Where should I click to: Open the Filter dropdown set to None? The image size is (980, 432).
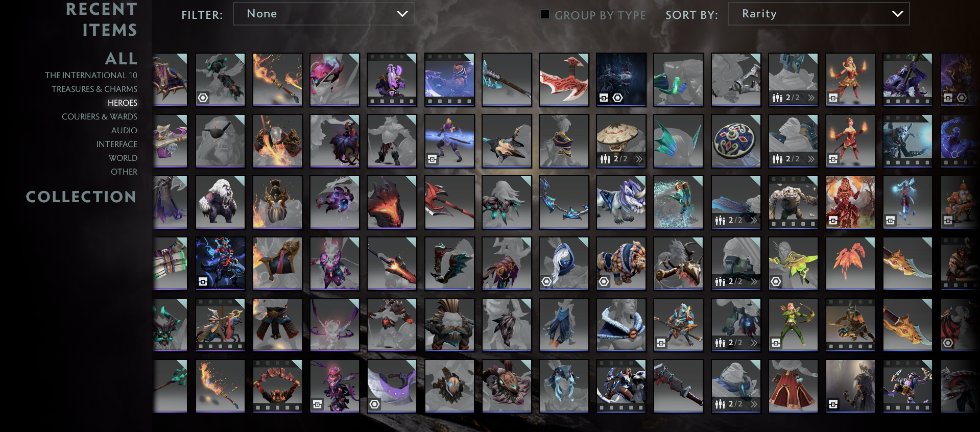click(323, 14)
